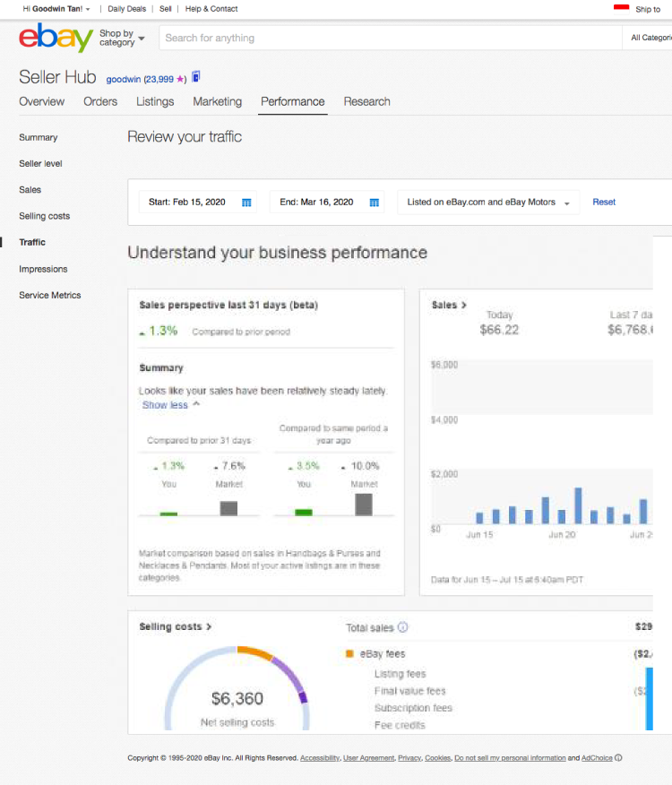
Task: Click the Start: Feb 15, 2020 date field
Action: (198, 203)
